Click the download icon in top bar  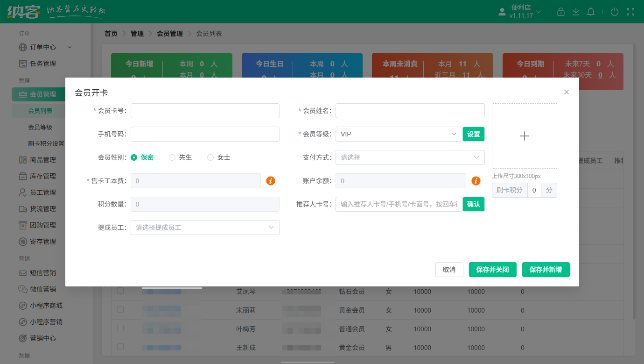[576, 12]
